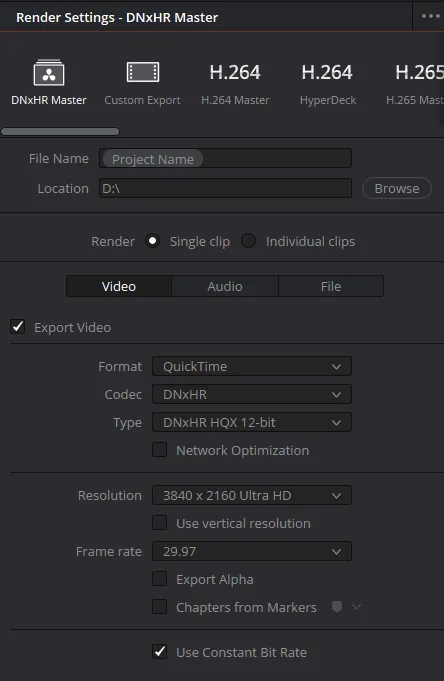
Task: Click the preset list horizontal scrollbar
Action: [x=60, y=131]
